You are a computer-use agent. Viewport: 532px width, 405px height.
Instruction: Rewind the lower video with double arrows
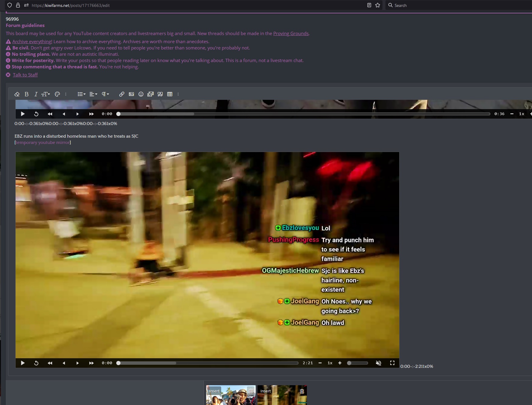click(50, 363)
